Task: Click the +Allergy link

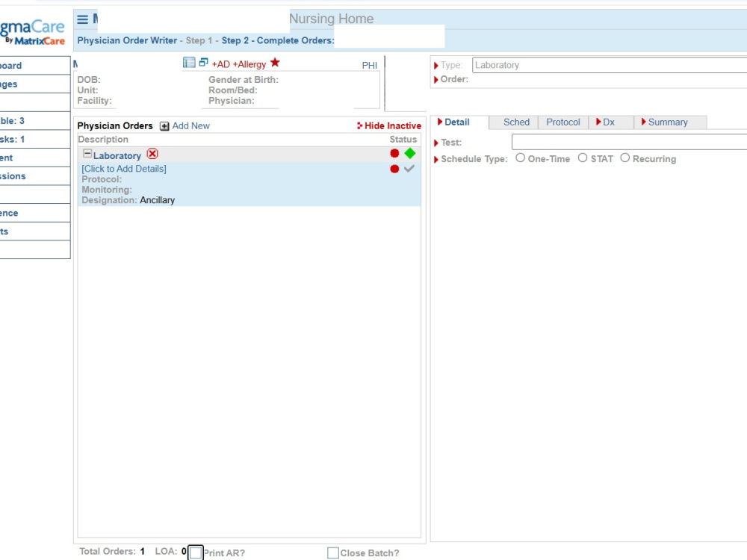Action: pos(249,64)
